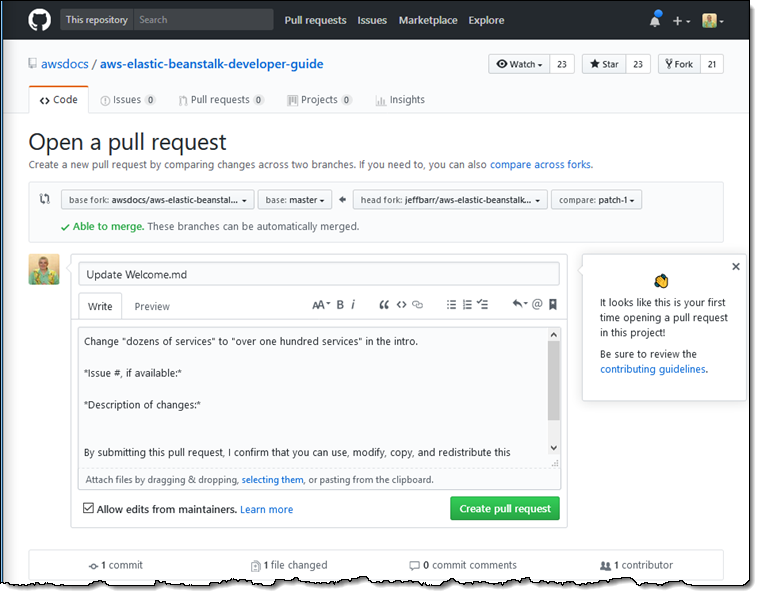
Task: Open the notifications bell
Action: [655, 20]
